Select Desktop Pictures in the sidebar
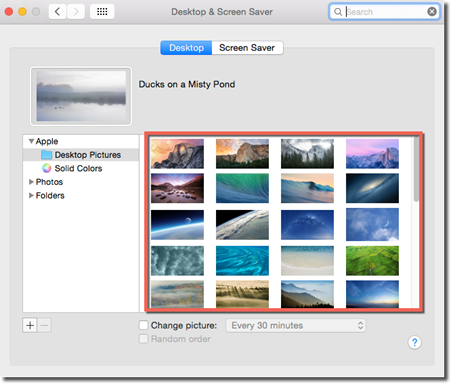The image size is (451, 384). click(81, 155)
